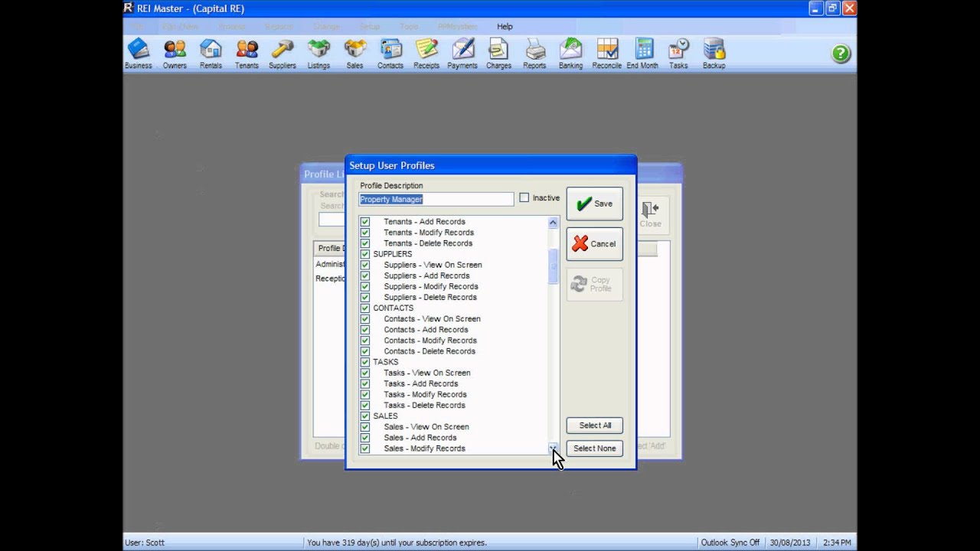Image resolution: width=980 pixels, height=551 pixels.
Task: Click the permissions list scrollbar thumb
Action: (x=553, y=266)
